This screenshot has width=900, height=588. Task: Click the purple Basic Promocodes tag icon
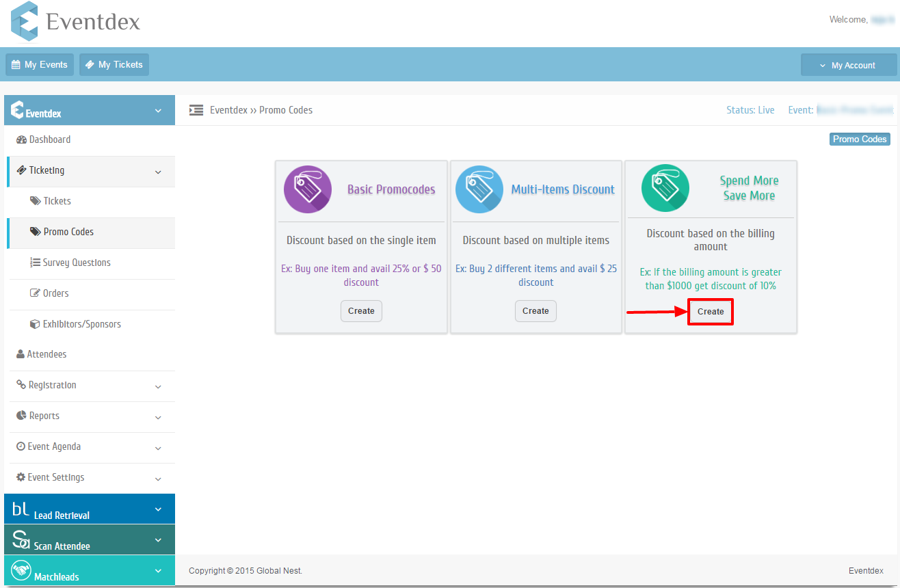tap(308, 189)
